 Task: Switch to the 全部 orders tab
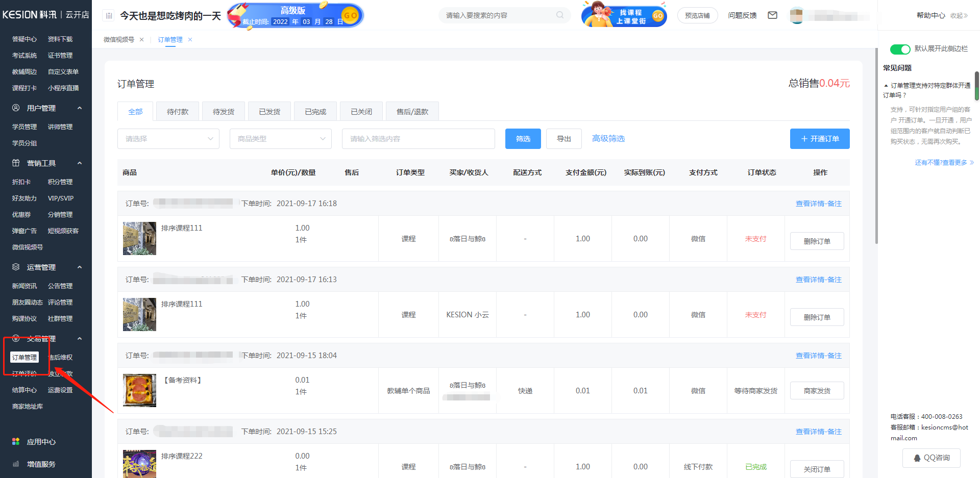click(x=135, y=112)
